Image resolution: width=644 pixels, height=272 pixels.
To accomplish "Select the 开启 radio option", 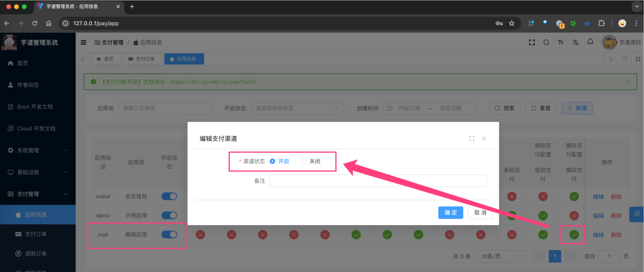I will coord(273,161).
